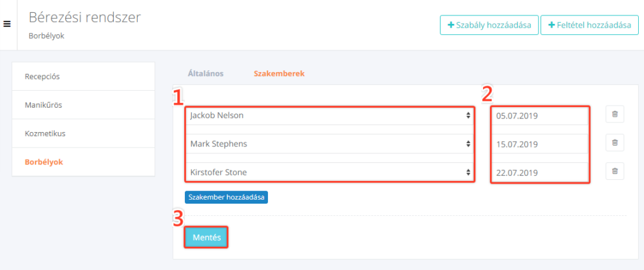Image resolution: width=644 pixels, height=270 pixels.
Task: Click plus icon in Szabály hozzáadása
Action: tap(452, 25)
